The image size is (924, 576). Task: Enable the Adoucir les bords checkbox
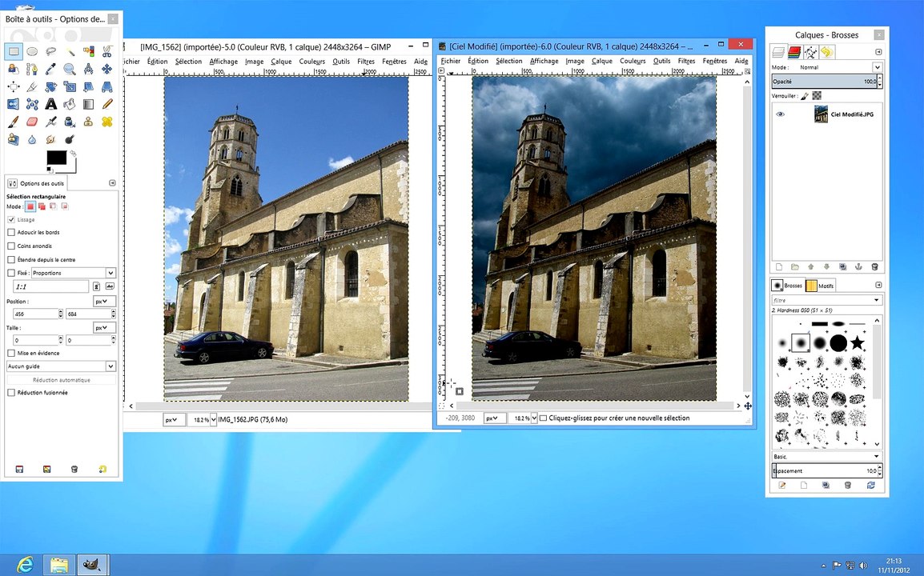pyautogui.click(x=11, y=232)
